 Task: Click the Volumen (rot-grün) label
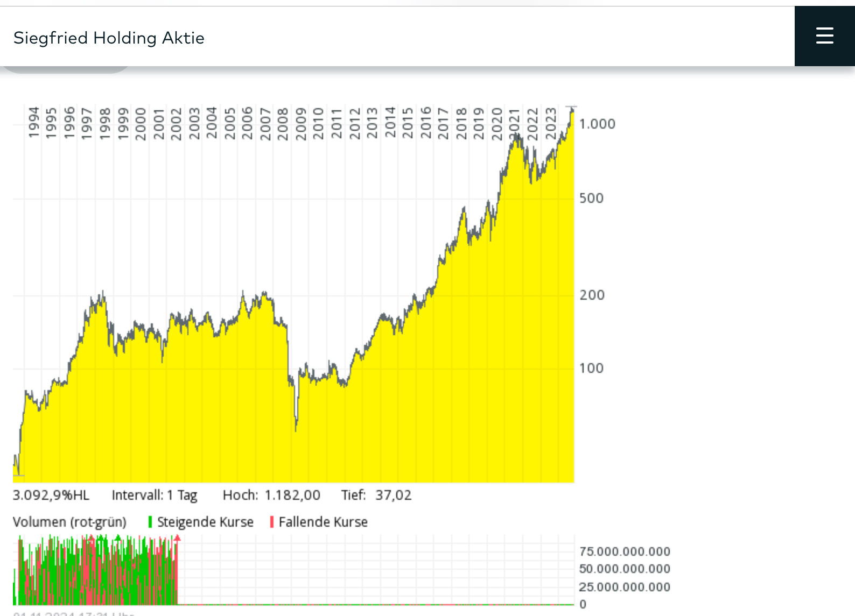tap(69, 522)
